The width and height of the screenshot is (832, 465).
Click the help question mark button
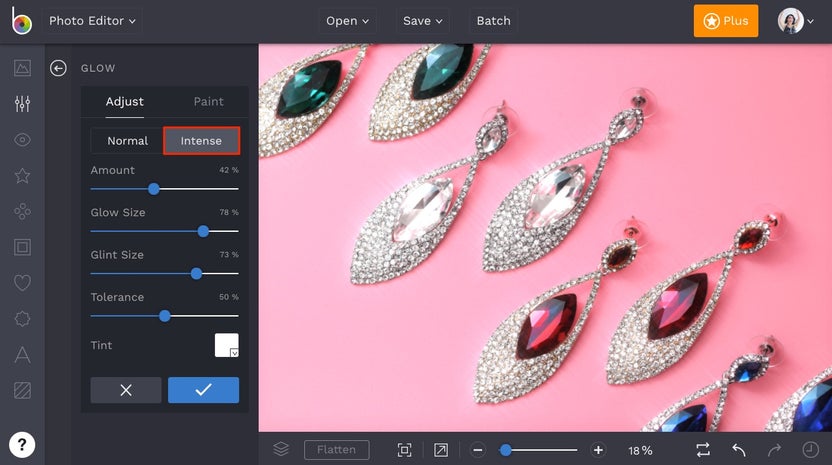point(22,444)
